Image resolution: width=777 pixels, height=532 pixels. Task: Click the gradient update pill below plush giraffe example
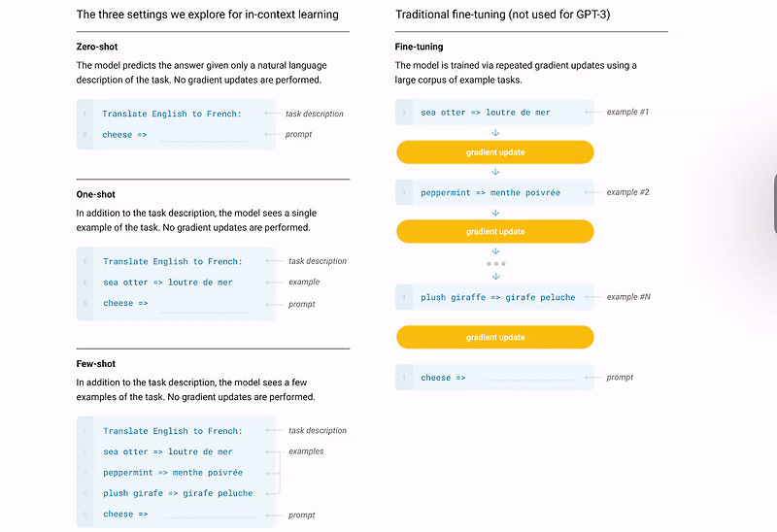[495, 338]
